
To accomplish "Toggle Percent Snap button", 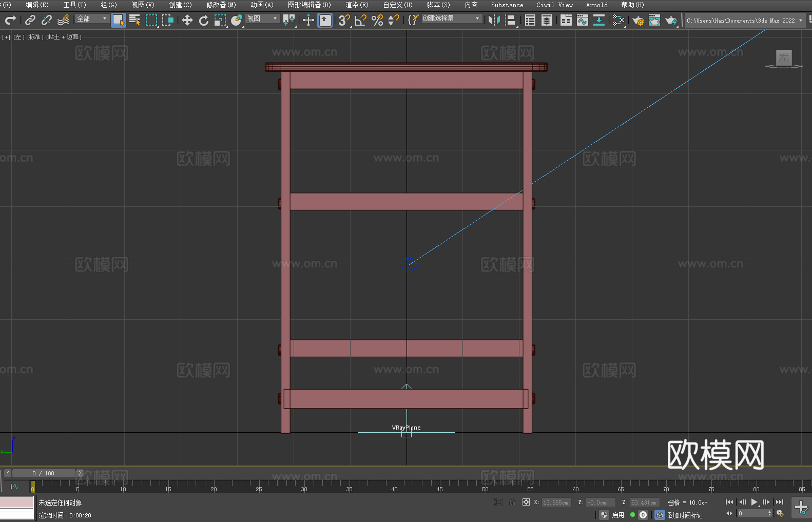I will [377, 21].
